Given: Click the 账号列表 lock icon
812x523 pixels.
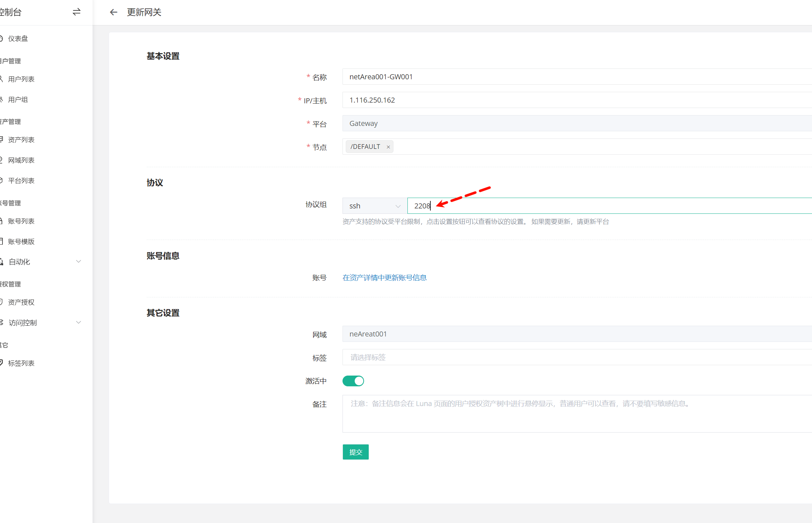Looking at the screenshot, I should (x=1, y=221).
